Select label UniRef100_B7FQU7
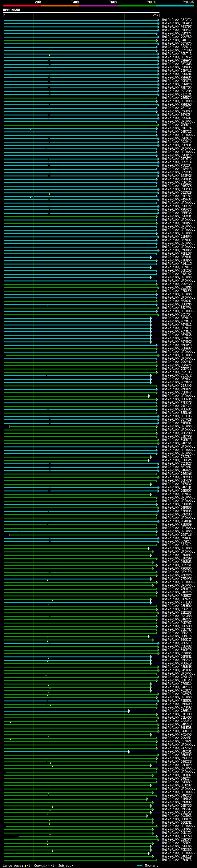Viewport: 197px width, 868px height. [x=177, y=775]
